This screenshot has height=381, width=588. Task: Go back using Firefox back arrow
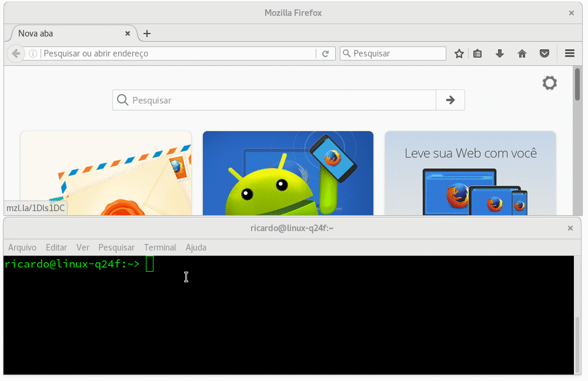coord(16,54)
